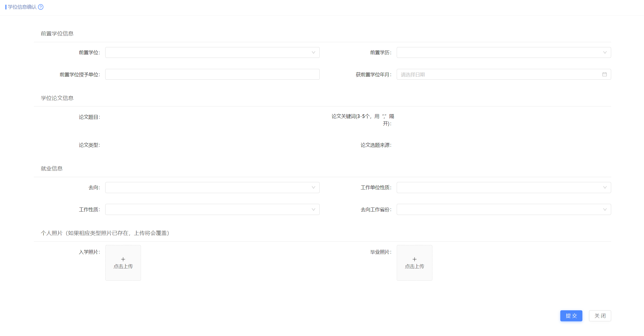Open the 前置学历 selection box
The width and height of the screenshot is (644, 336).
click(x=503, y=52)
